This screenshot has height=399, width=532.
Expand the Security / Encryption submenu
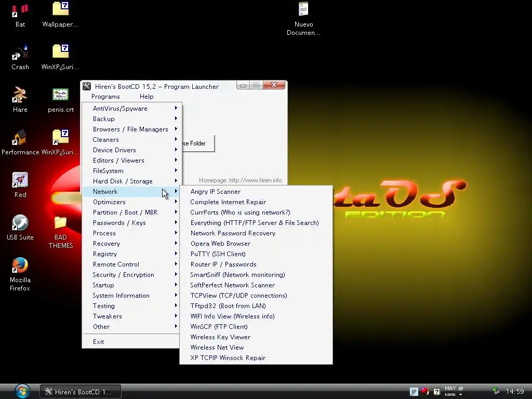tap(132, 275)
